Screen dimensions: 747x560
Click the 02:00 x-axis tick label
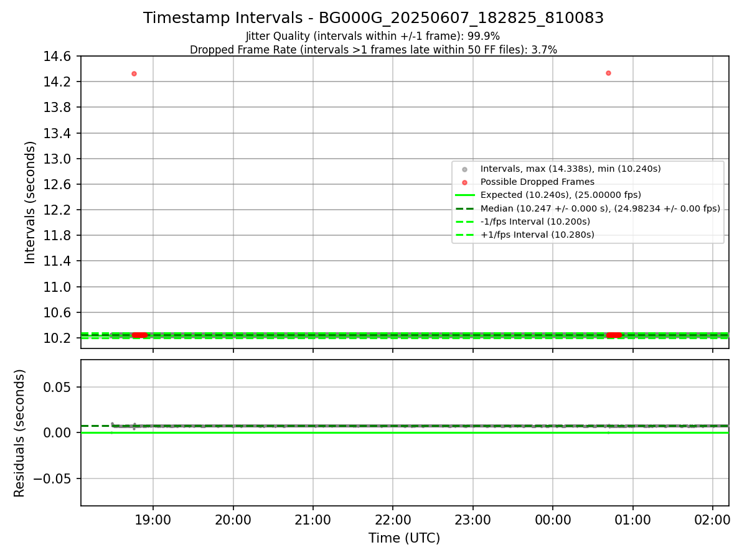pos(713,520)
